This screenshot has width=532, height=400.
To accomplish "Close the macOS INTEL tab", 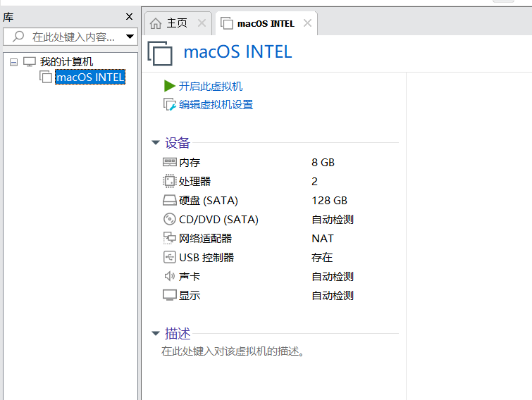I will (307, 23).
